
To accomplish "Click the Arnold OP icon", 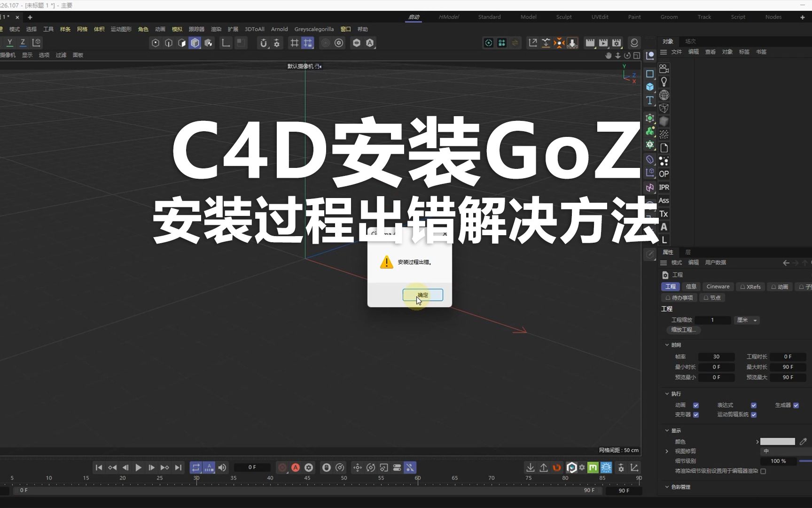I will pos(664,174).
